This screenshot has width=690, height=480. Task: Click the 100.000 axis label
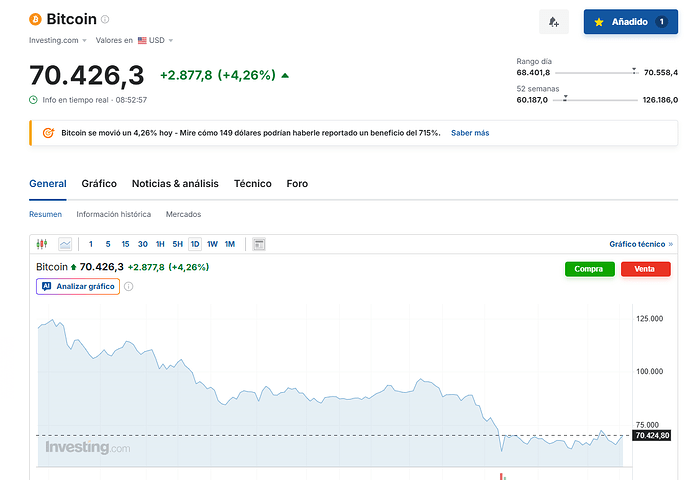pos(650,371)
